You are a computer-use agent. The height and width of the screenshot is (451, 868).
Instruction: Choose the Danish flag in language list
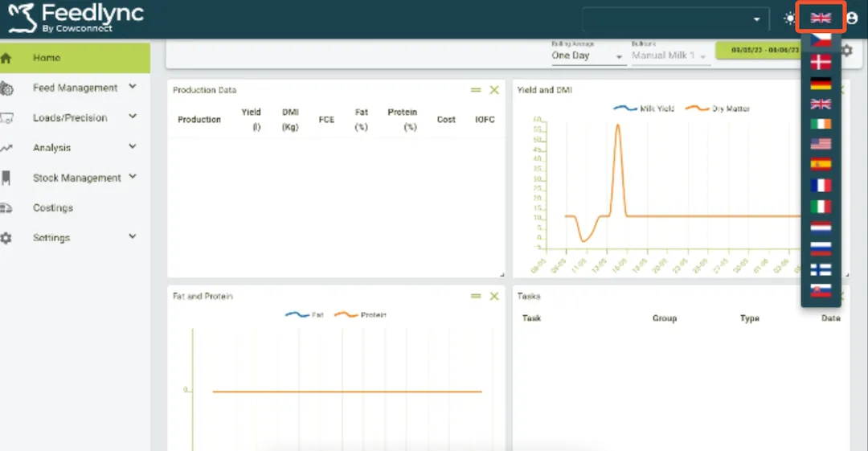click(821, 63)
